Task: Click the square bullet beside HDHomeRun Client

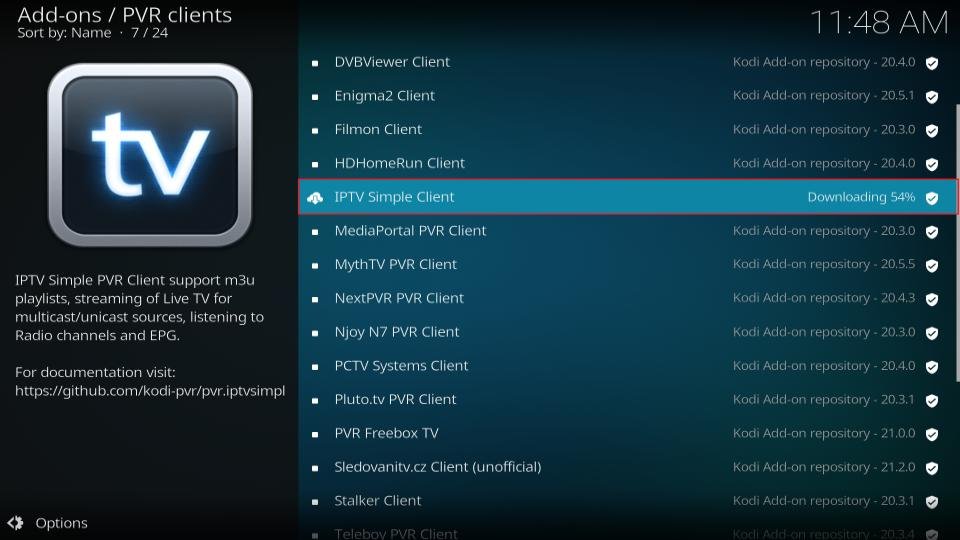Action: tap(315, 164)
